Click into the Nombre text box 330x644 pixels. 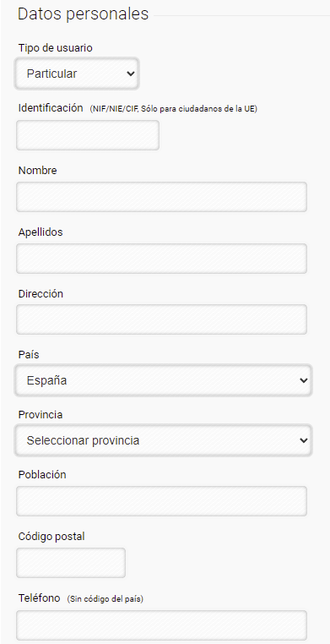pos(161,197)
